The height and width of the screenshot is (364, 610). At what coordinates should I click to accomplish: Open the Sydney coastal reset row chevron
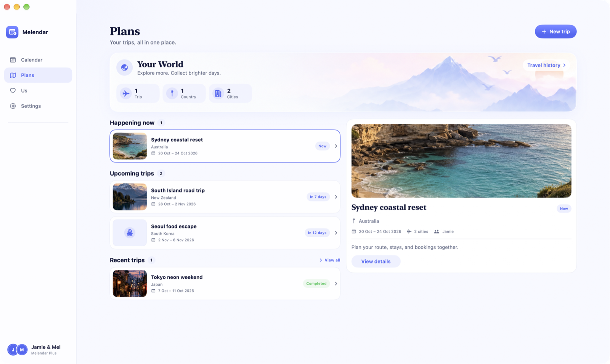(x=336, y=146)
